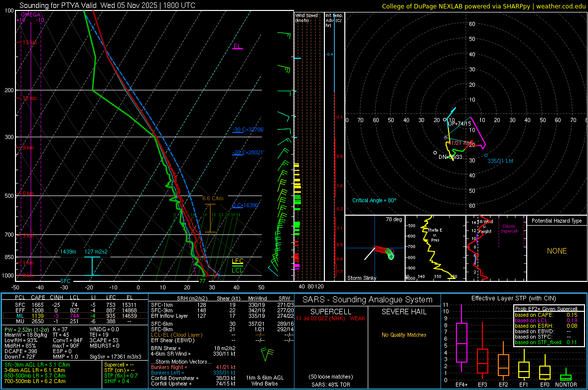The image size is (588, 390).
Task: Click the '78 deg' slinky angle text
Action: pos(394,219)
